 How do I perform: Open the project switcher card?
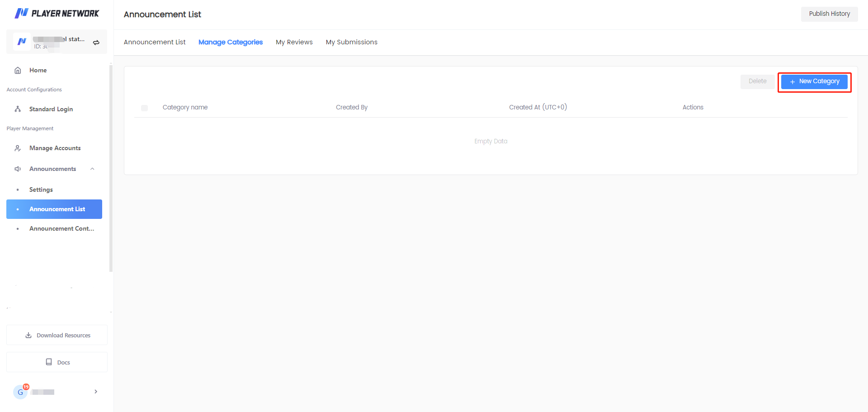(x=57, y=42)
